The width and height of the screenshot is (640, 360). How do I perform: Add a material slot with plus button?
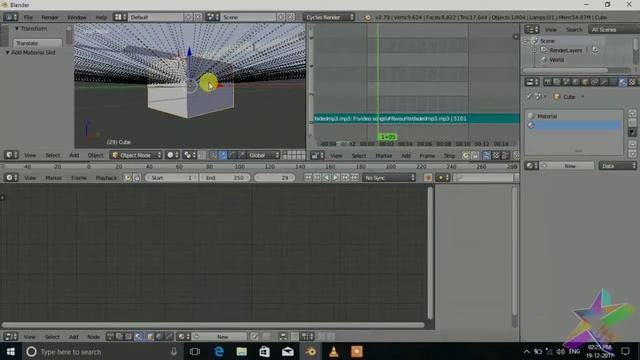pyautogui.click(x=632, y=113)
